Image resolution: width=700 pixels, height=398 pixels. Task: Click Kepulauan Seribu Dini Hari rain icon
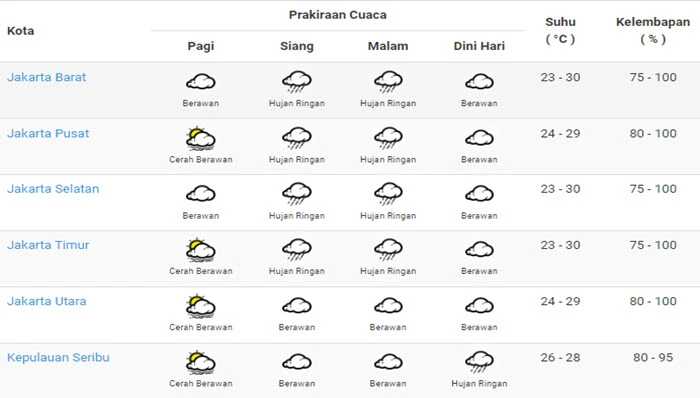point(479,362)
